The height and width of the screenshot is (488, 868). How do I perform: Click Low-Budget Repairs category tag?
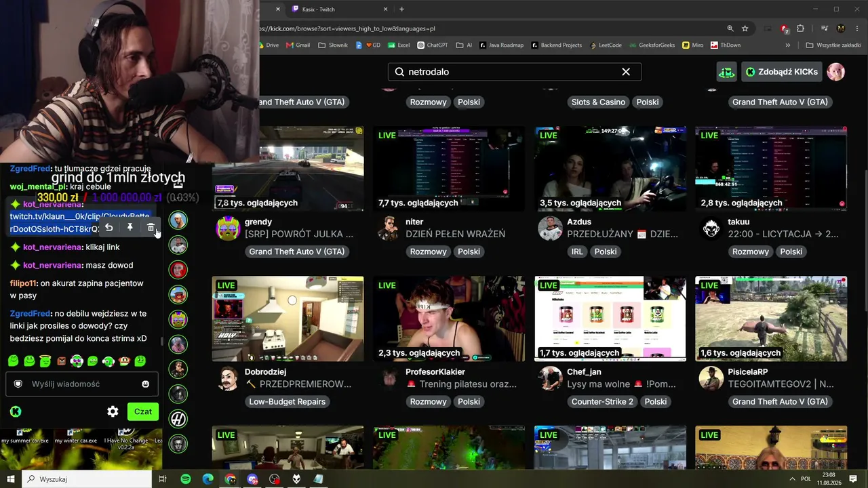tap(288, 401)
